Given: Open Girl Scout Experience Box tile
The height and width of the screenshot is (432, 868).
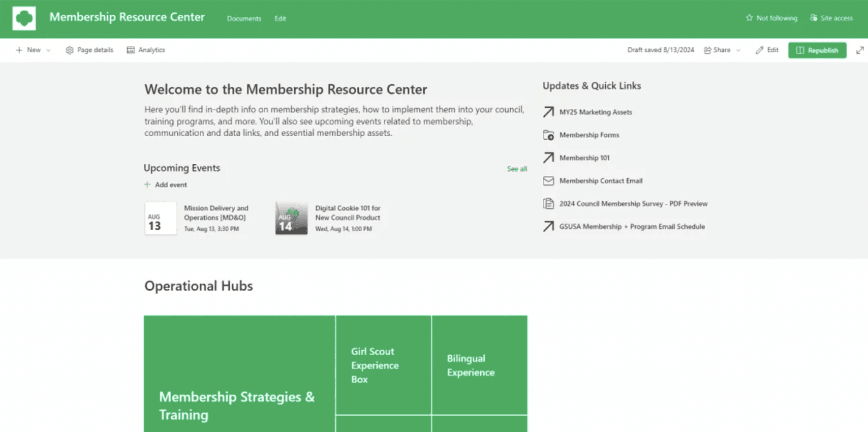Looking at the screenshot, I should 384,365.
